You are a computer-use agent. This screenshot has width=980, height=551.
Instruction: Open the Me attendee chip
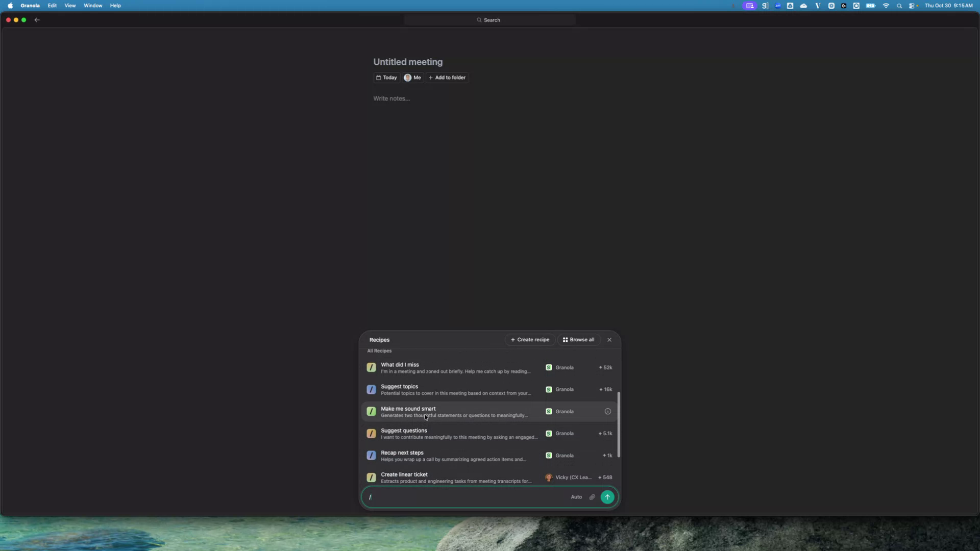[x=412, y=78]
